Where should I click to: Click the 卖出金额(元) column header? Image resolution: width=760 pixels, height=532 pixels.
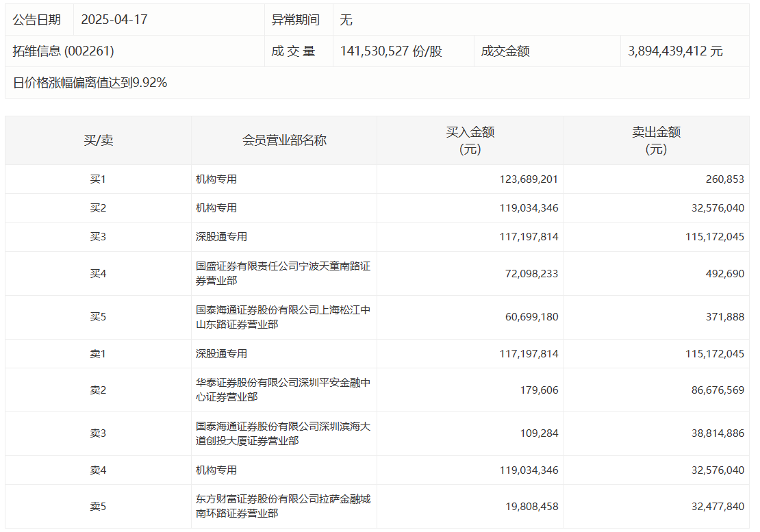pyautogui.click(x=657, y=140)
